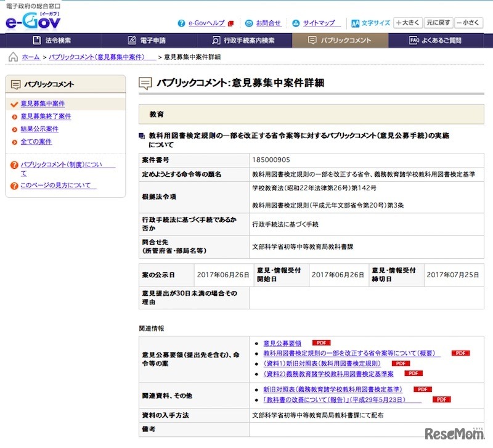493x448 pixels.
Task: Click PDF icon beside 教科書の改善について報告
Action: (441, 399)
